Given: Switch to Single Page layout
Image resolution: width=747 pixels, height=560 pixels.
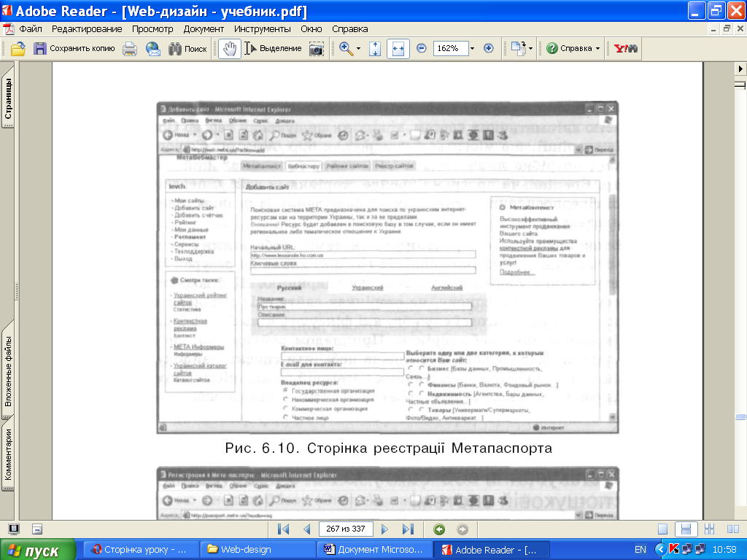Looking at the screenshot, I should pos(662,529).
